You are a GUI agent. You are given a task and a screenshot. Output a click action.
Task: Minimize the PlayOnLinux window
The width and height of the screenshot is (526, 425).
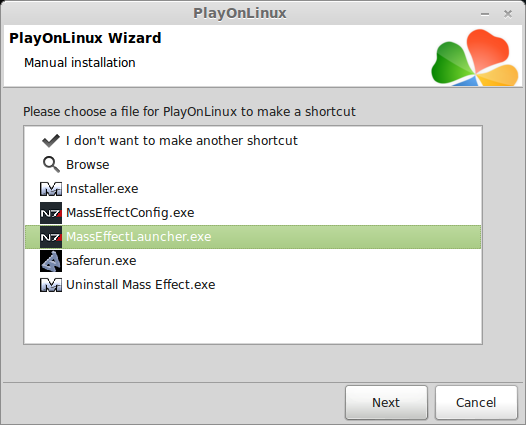(x=485, y=14)
